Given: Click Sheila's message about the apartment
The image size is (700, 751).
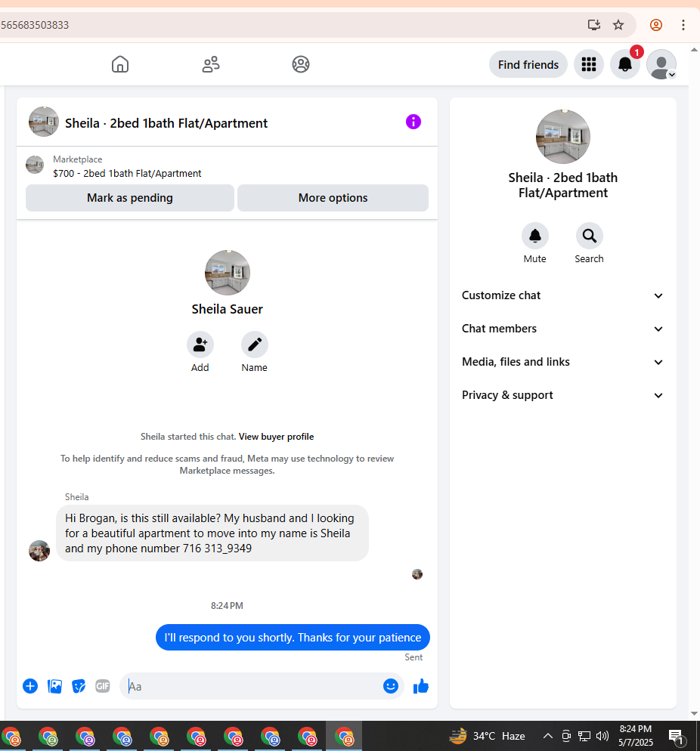Looking at the screenshot, I should 212,533.
